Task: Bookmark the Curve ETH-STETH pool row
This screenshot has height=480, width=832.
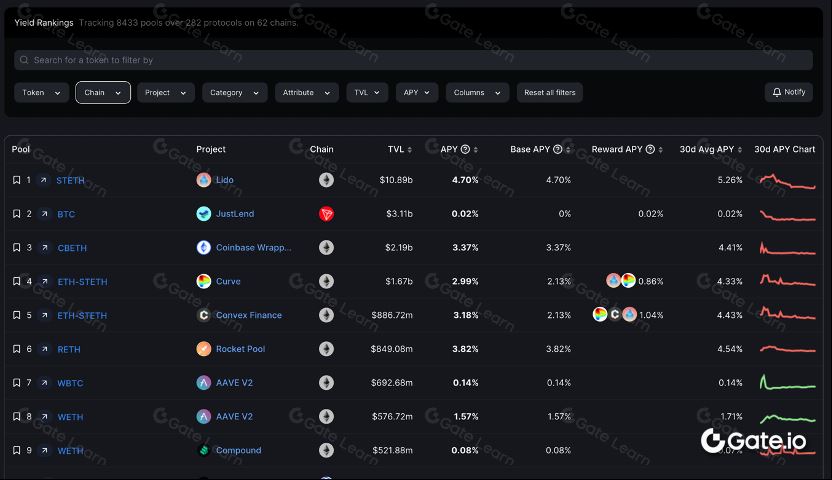Action: 16,281
